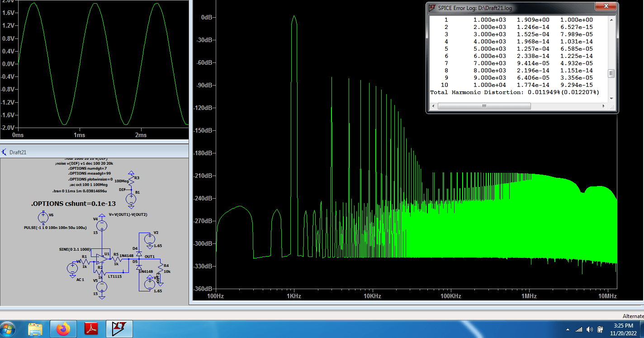Select the R3 100Meg resistor symbol
Viewport: 644px width, 338px height.
pos(131,180)
